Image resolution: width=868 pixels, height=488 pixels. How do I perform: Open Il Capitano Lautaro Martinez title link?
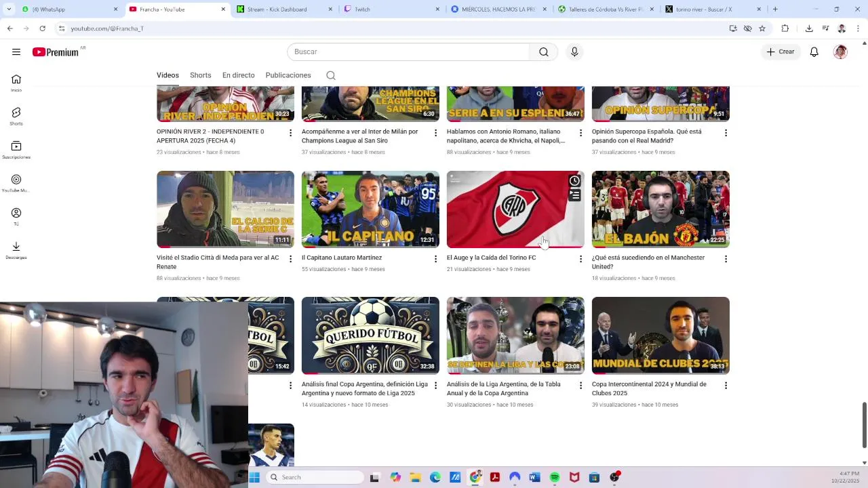342,258
